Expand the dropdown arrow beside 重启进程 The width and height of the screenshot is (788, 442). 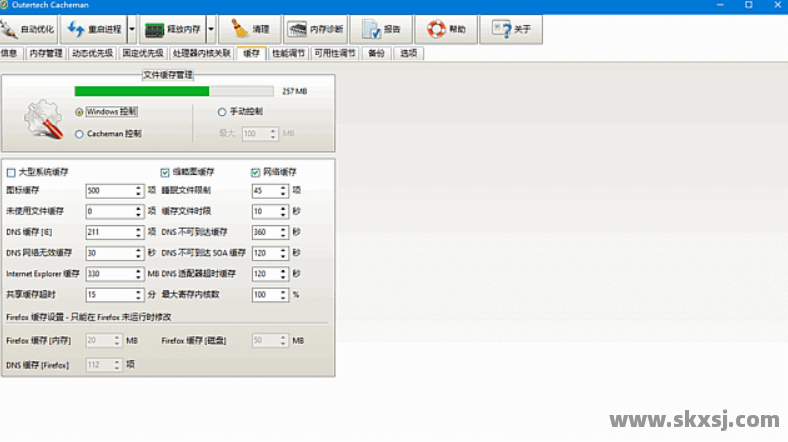click(131, 30)
